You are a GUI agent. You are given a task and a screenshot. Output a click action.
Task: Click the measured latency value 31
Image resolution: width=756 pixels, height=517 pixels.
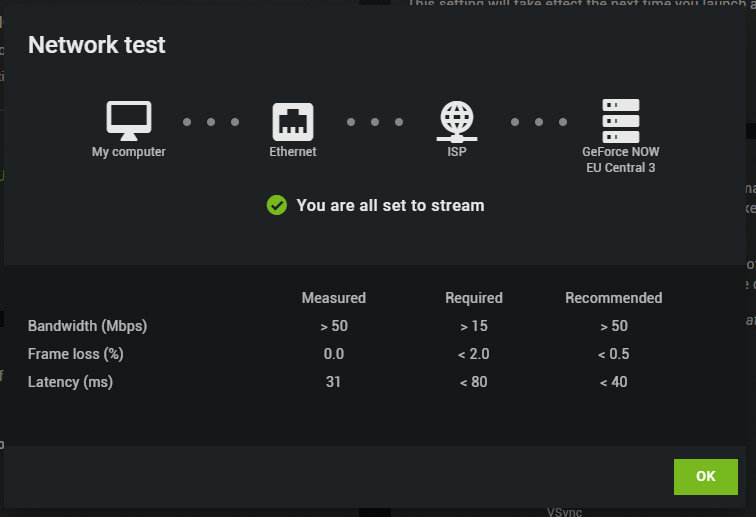click(x=333, y=382)
